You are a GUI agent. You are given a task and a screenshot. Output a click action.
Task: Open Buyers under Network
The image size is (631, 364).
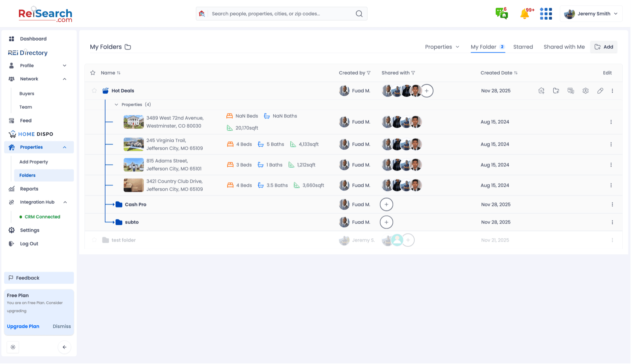[x=27, y=94]
